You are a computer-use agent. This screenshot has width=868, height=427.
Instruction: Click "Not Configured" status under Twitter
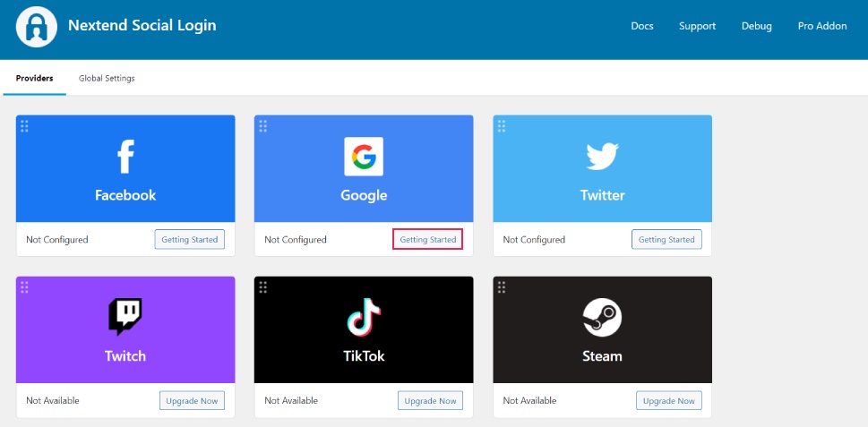pos(534,240)
